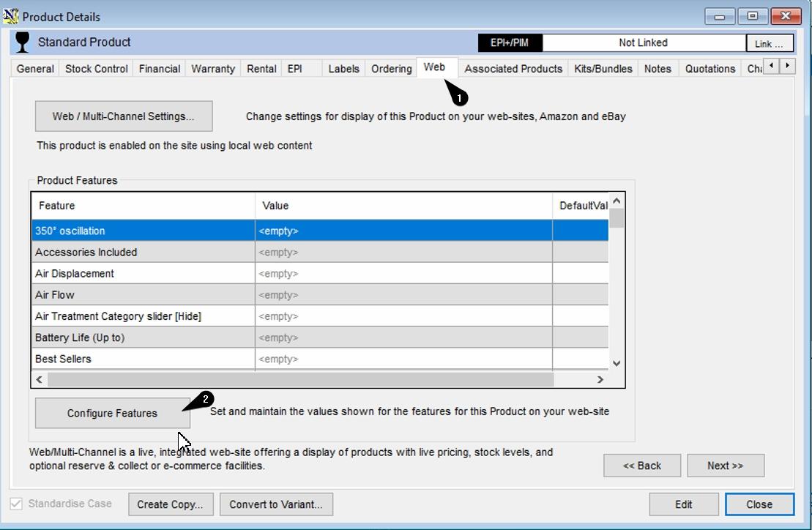Select the Financial tab
812x530 pixels.
159,68
